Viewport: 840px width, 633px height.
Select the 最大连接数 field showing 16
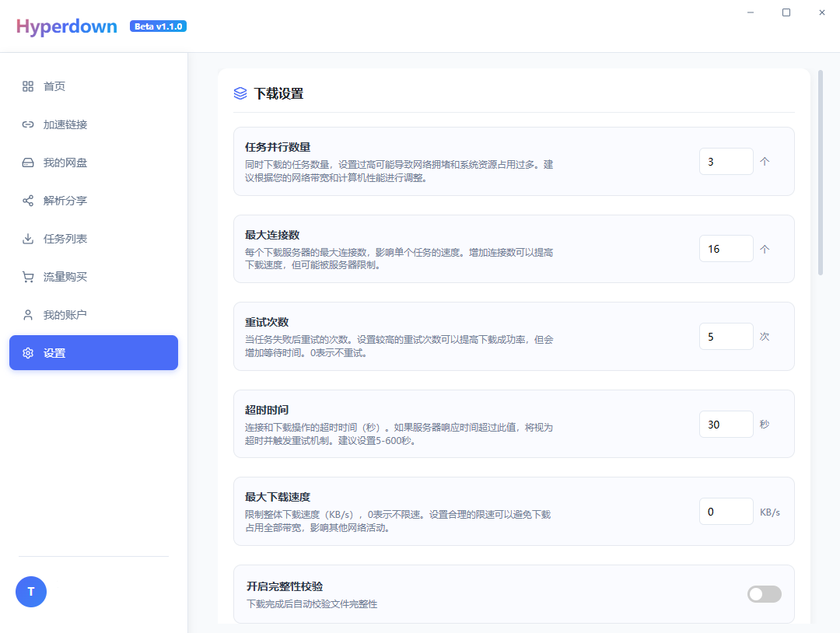pyautogui.click(x=726, y=249)
